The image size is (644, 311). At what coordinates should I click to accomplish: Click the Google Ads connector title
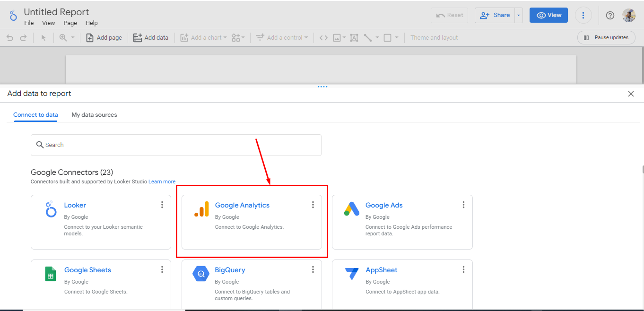384,205
